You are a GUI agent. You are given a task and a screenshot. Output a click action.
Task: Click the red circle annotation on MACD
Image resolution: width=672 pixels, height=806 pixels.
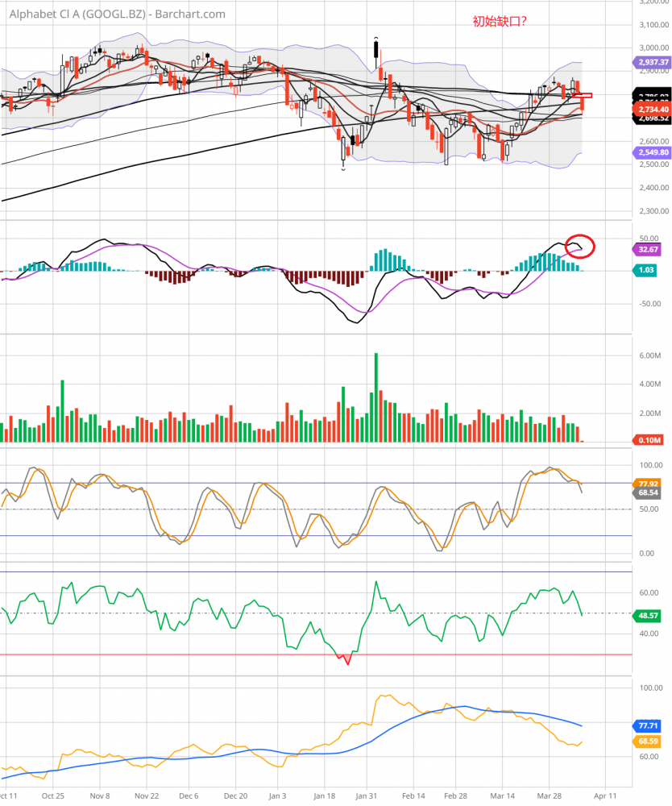pyautogui.click(x=581, y=244)
